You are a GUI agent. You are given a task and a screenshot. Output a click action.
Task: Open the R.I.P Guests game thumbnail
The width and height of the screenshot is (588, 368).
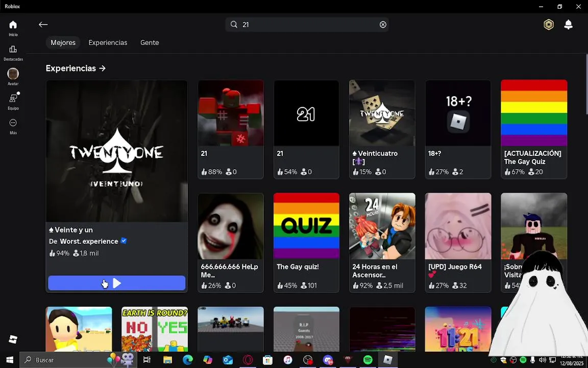point(306,329)
